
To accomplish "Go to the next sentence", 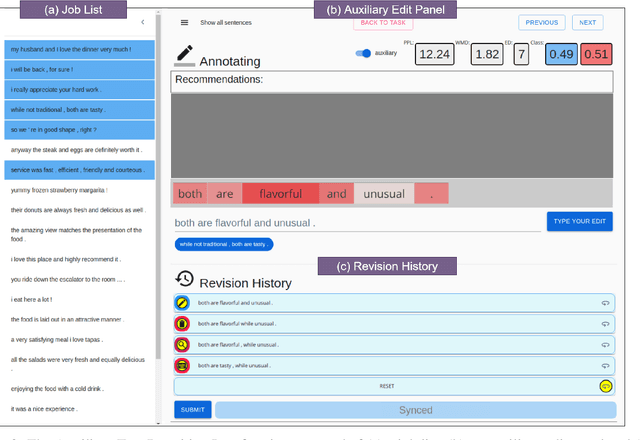I will (587, 22).
